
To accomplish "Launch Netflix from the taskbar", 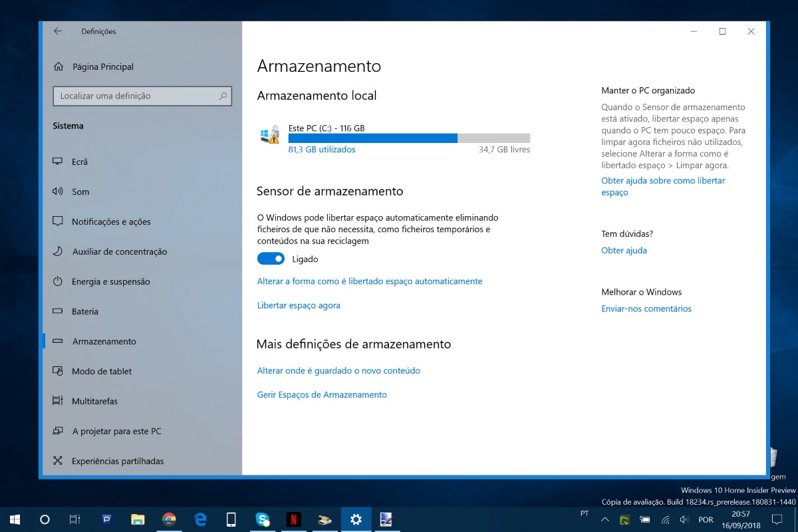I will pyautogui.click(x=294, y=519).
